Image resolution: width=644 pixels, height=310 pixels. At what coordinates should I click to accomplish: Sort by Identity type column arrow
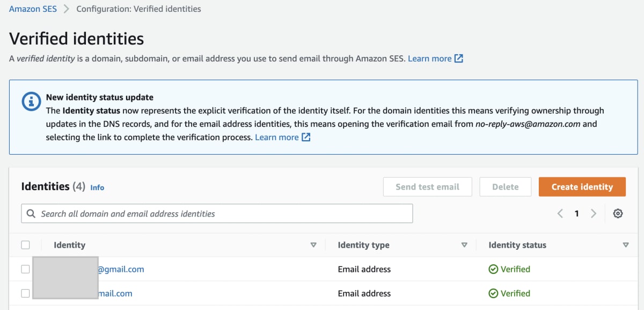(464, 245)
